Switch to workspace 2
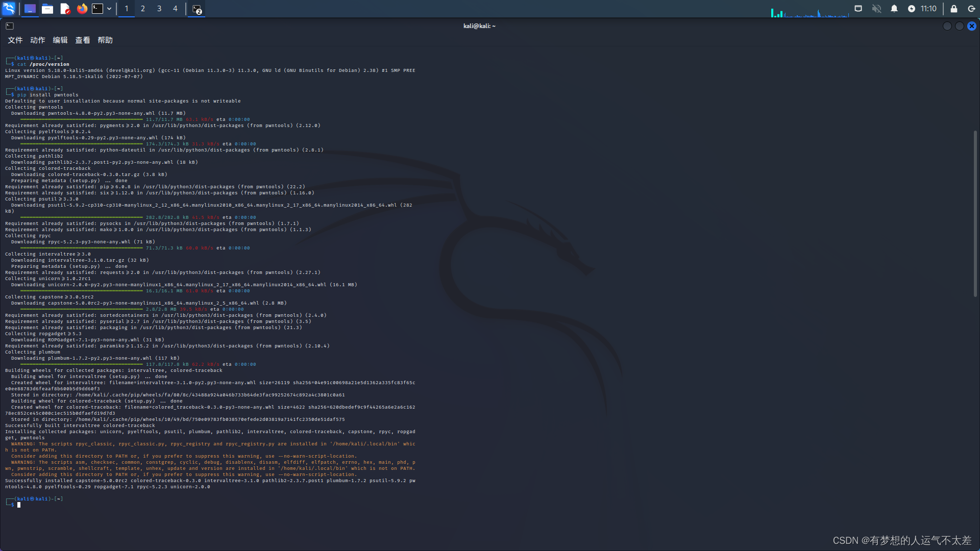This screenshot has width=980, height=551. pos(143,9)
